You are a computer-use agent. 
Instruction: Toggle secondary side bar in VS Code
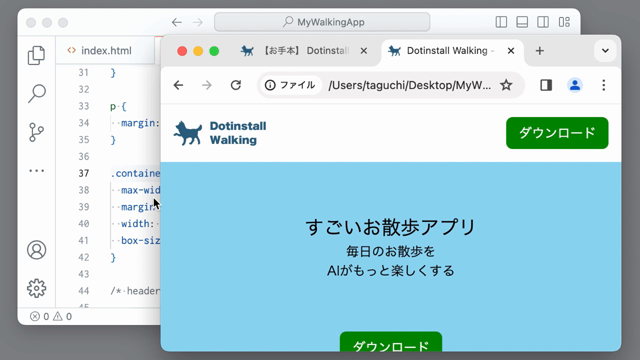pyautogui.click(x=543, y=22)
